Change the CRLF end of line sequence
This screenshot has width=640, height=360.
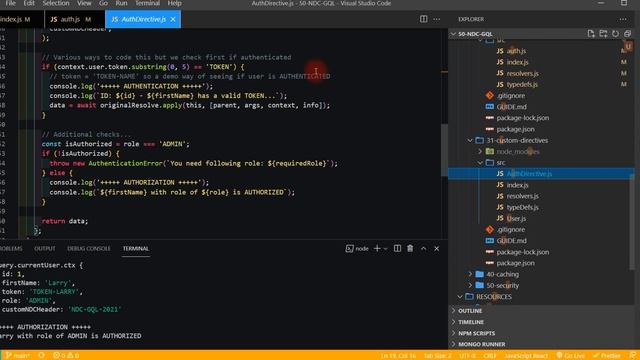click(x=490, y=356)
